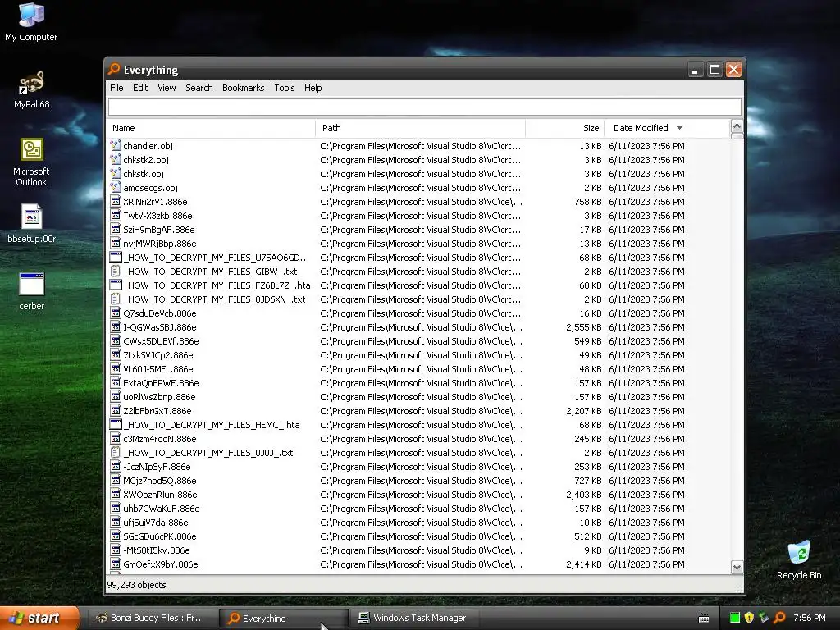Select file name -JczNIpSyF.886e
The image size is (840, 630).
tap(157, 467)
